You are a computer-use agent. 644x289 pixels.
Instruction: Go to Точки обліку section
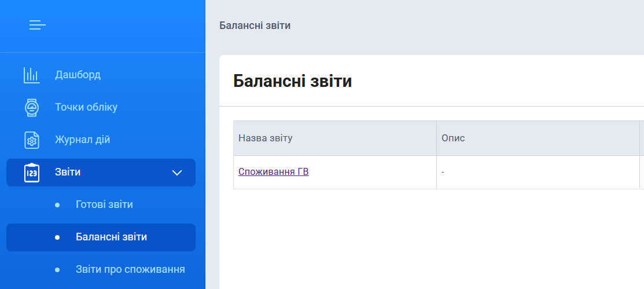coord(86,107)
